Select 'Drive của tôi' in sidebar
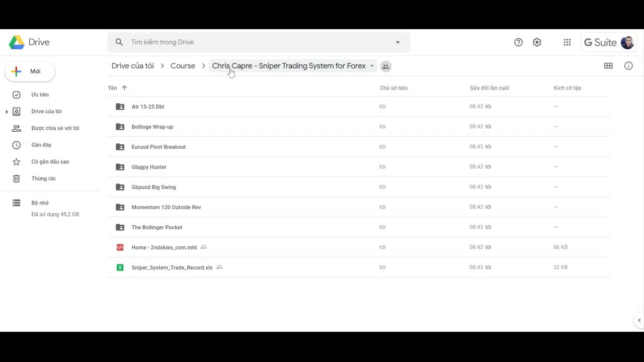Viewport: 644px width, 362px height. coord(46,112)
